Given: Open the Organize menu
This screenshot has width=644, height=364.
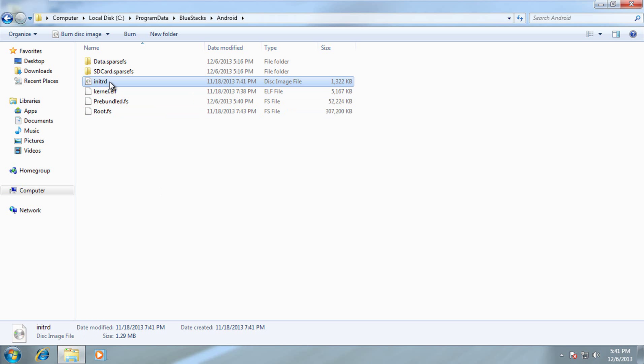Looking at the screenshot, I should [23, 34].
